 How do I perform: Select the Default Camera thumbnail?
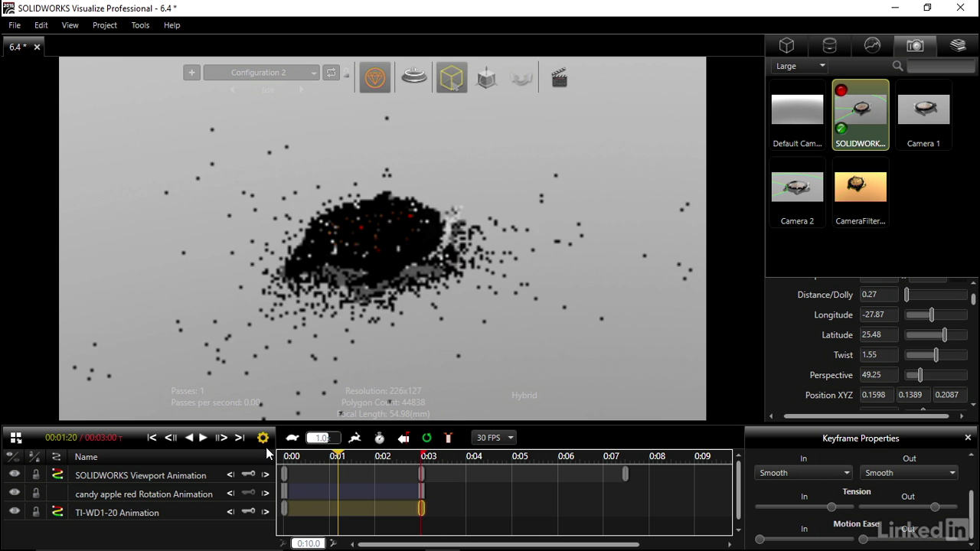tap(797, 116)
